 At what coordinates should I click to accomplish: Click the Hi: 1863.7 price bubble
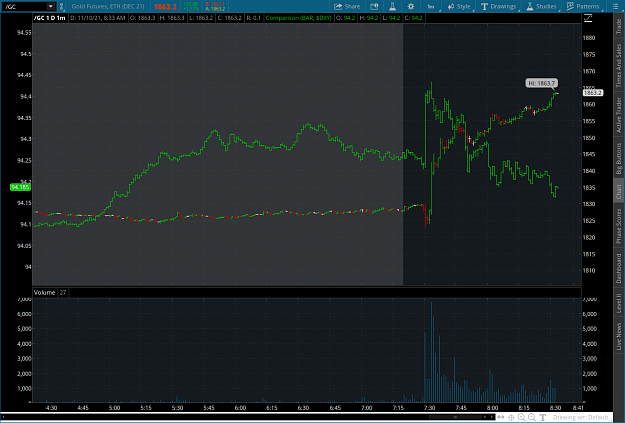coord(541,83)
